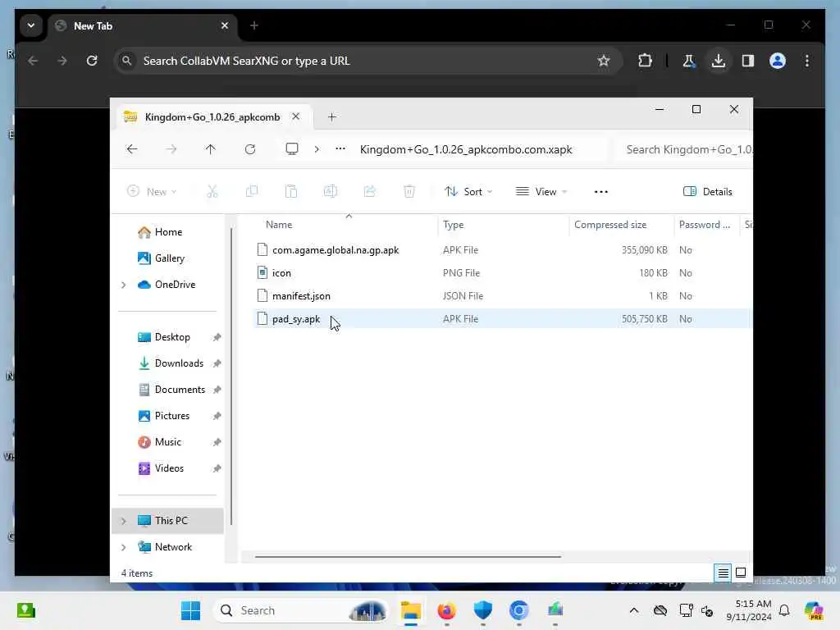Switch to the large thumbnails view button

(741, 573)
